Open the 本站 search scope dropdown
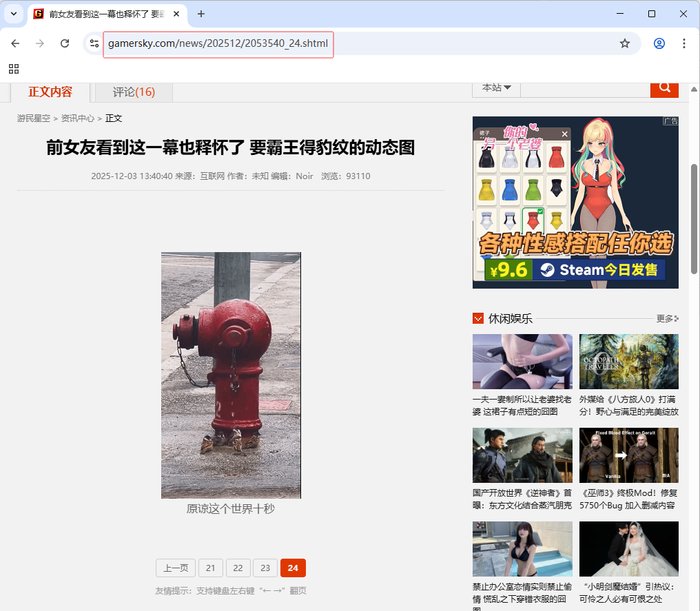The height and width of the screenshot is (611, 700). [495, 87]
